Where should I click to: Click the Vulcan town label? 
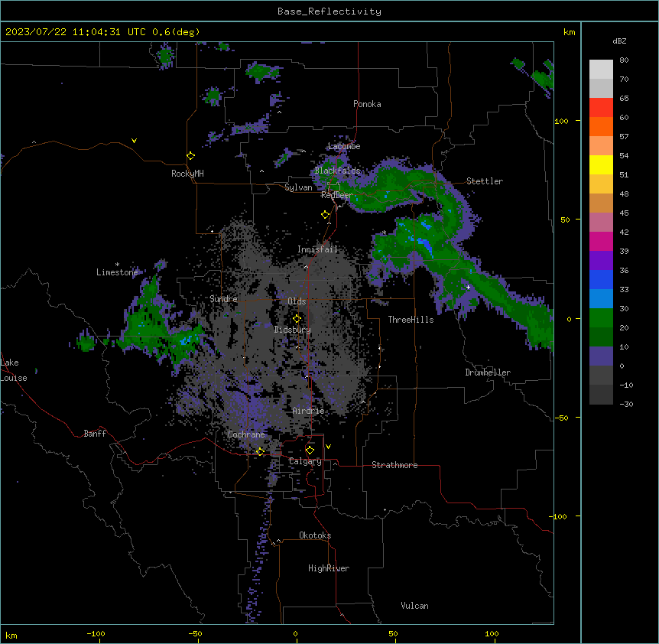[415, 606]
